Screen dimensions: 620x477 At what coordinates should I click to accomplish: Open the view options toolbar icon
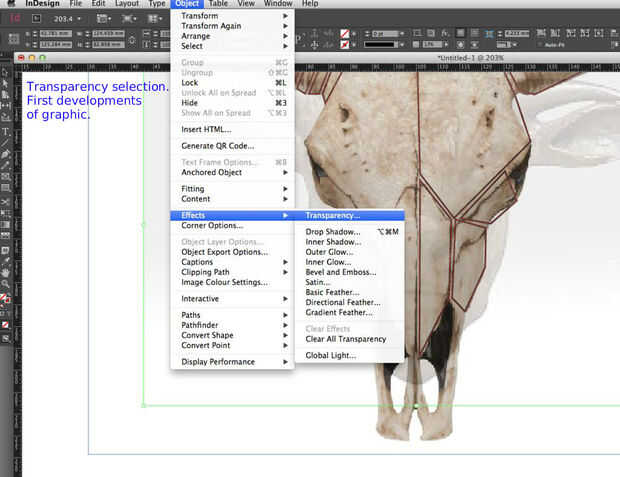click(x=104, y=18)
